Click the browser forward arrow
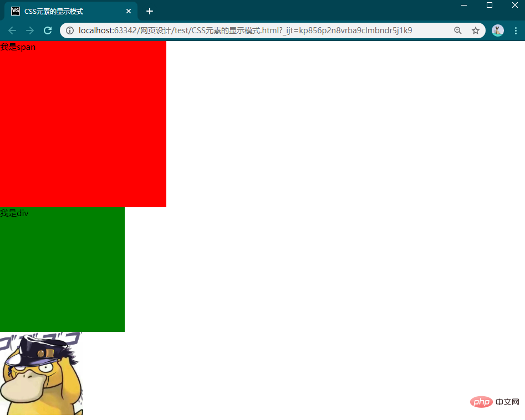Viewport: 525px width, 420px height. click(30, 30)
